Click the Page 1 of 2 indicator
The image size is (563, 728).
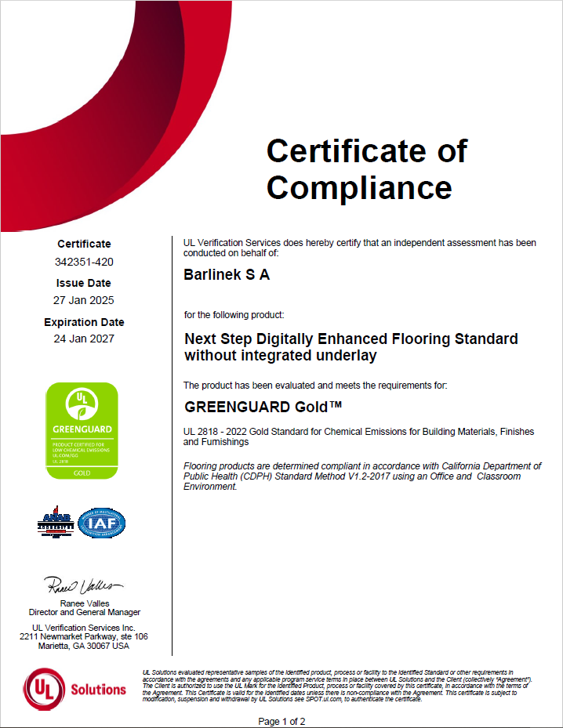[x=281, y=721]
